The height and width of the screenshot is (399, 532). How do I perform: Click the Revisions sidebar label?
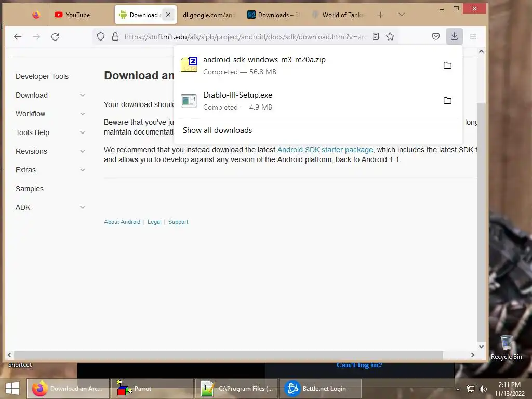31,151
